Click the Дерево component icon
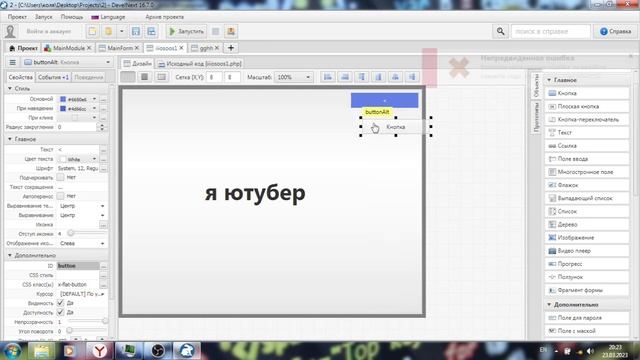Image resolution: width=640 pixels, height=360 pixels. click(x=552, y=224)
